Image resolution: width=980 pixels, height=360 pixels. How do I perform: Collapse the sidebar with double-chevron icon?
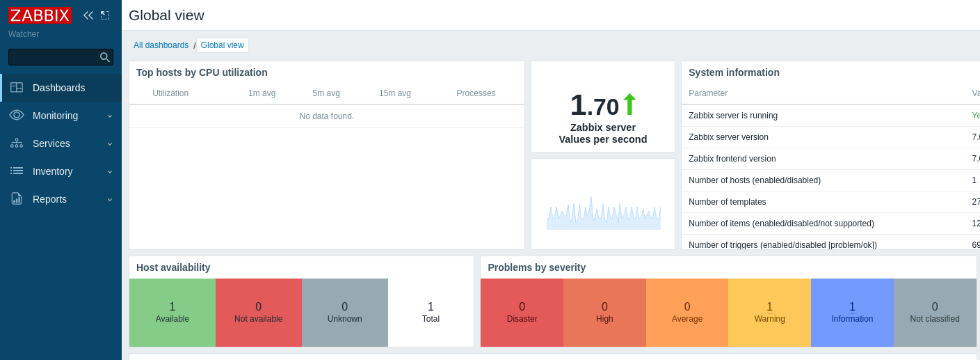pyautogui.click(x=88, y=15)
